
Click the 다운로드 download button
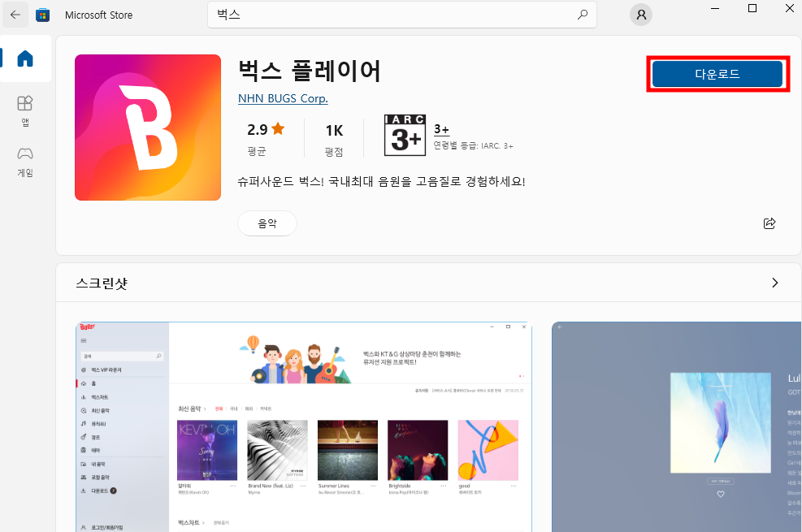(x=717, y=74)
